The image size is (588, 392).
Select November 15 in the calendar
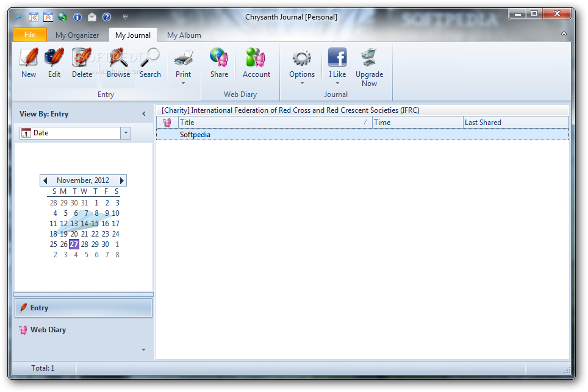(x=95, y=224)
